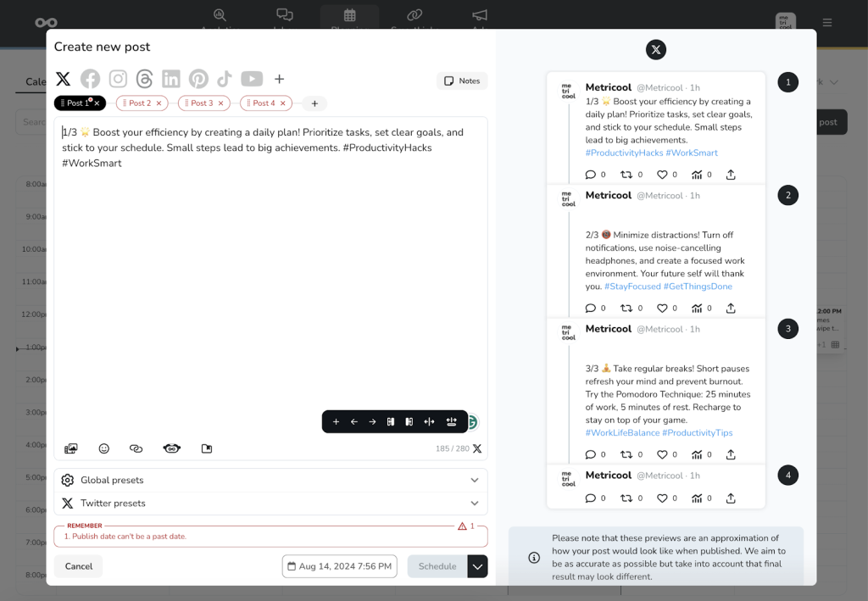Remove Post 1 with its X

point(97,103)
